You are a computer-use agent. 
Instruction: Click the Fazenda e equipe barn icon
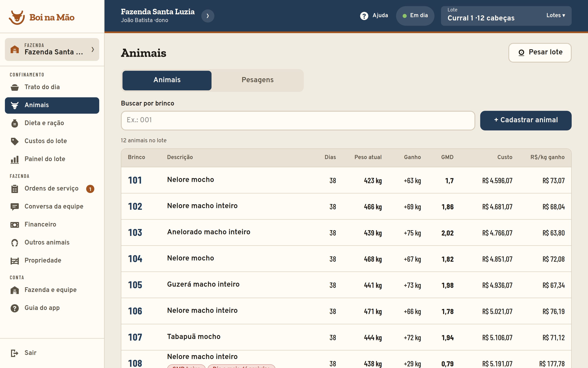pos(14,290)
